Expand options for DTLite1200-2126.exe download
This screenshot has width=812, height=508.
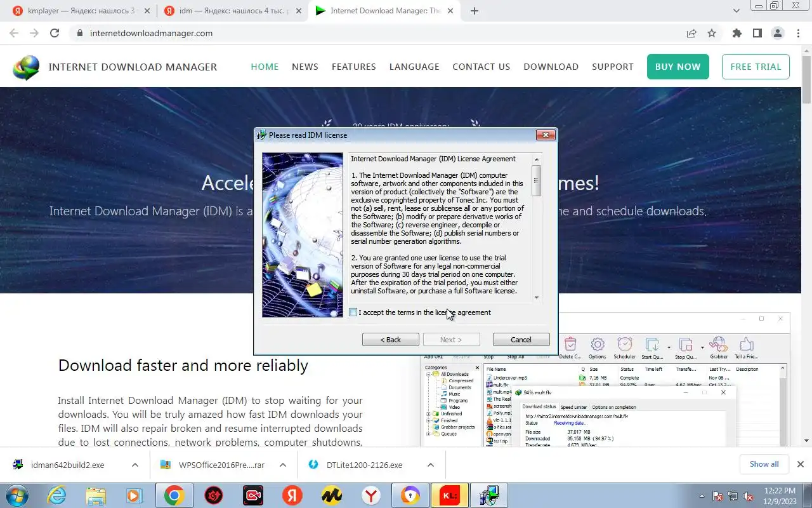tap(431, 465)
